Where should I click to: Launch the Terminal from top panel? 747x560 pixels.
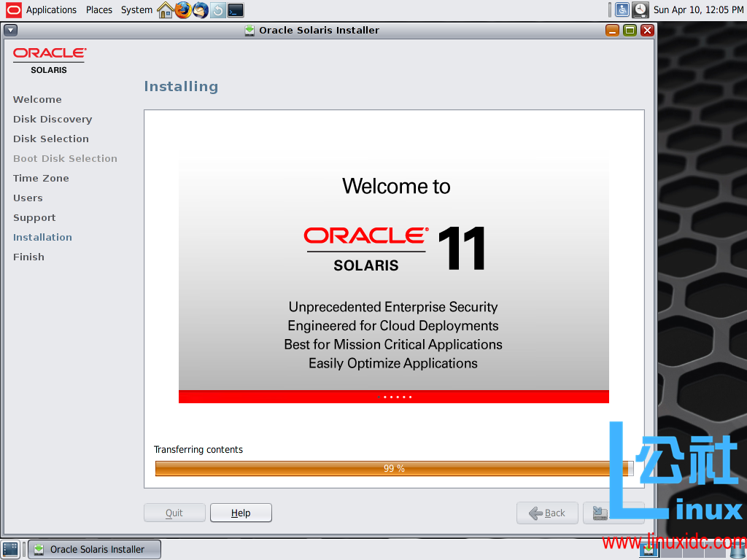[x=236, y=10]
